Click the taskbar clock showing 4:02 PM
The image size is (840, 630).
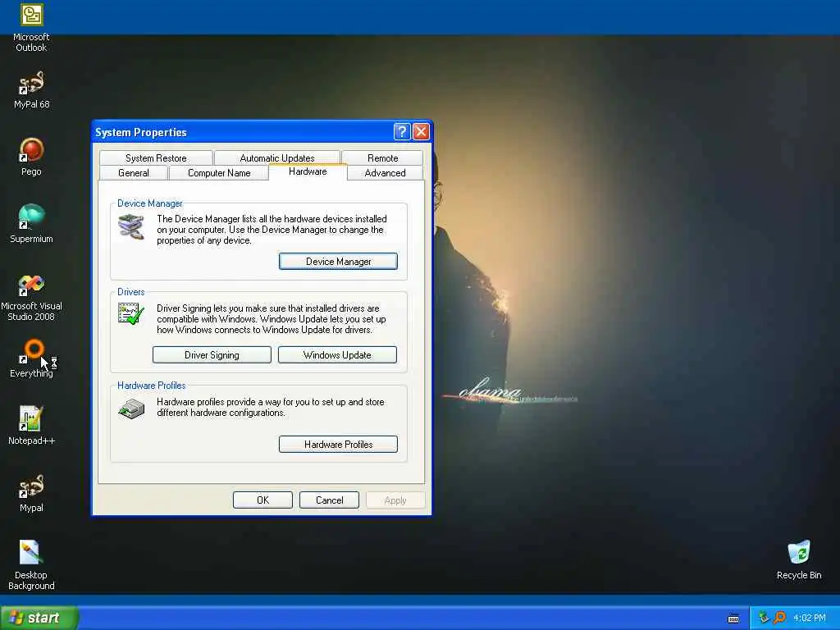pyautogui.click(x=810, y=619)
